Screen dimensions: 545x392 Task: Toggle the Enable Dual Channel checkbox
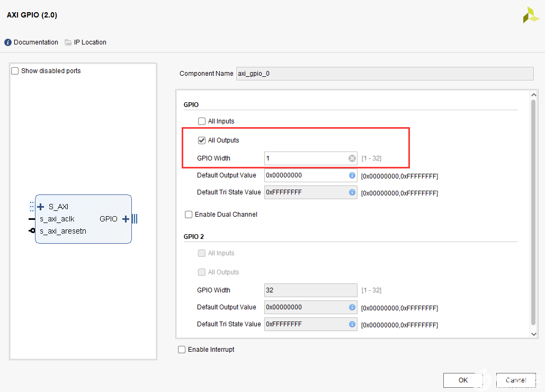(189, 215)
